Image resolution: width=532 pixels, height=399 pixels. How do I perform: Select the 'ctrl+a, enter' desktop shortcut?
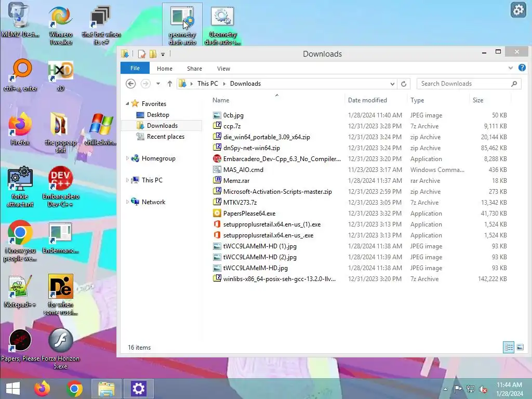point(20,75)
